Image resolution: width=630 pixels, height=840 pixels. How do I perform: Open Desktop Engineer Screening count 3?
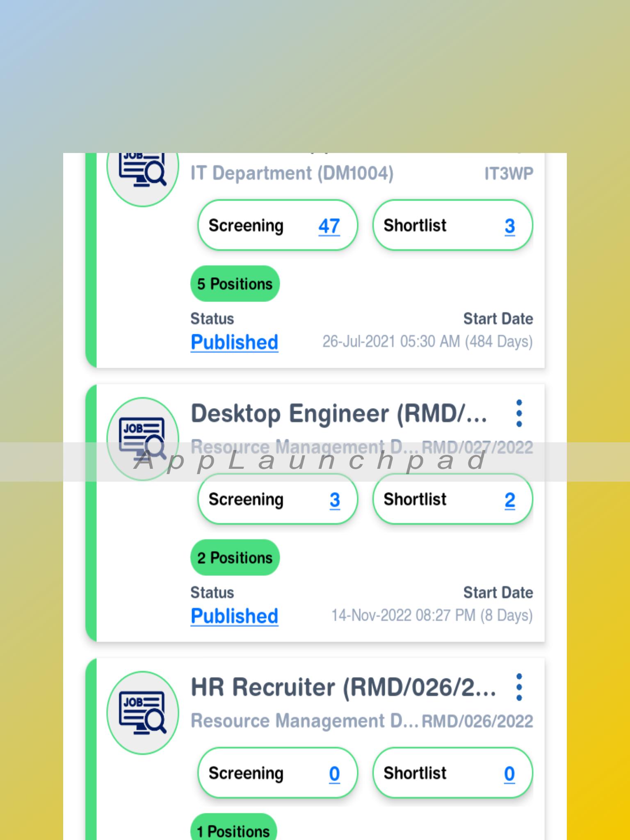(335, 500)
